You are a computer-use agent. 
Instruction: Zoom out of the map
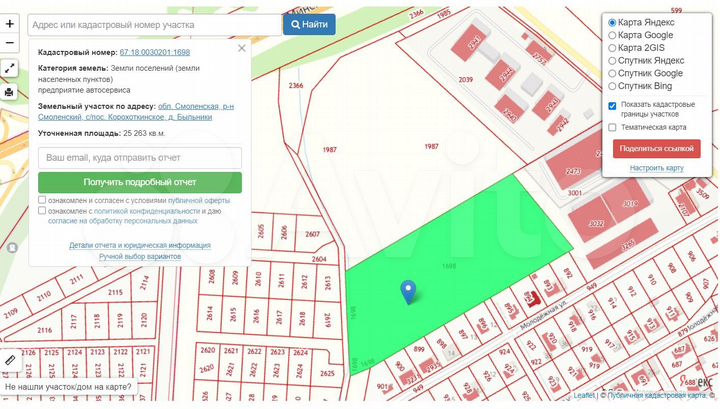(10, 43)
